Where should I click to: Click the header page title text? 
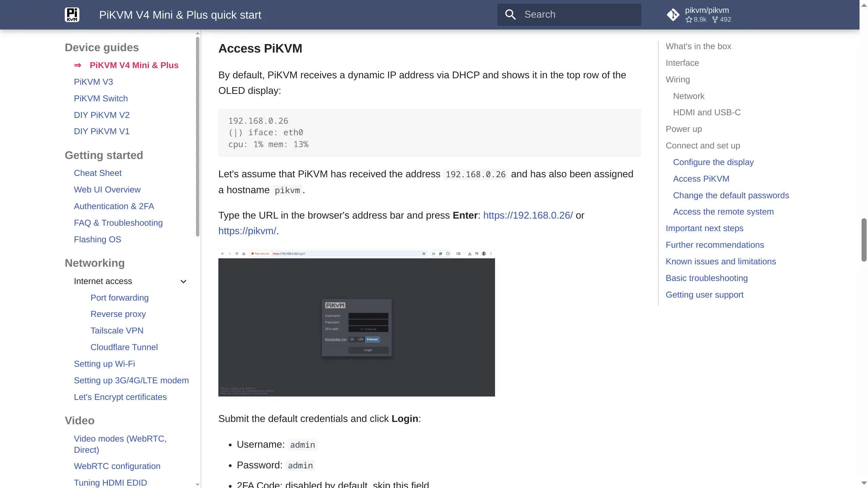click(180, 15)
